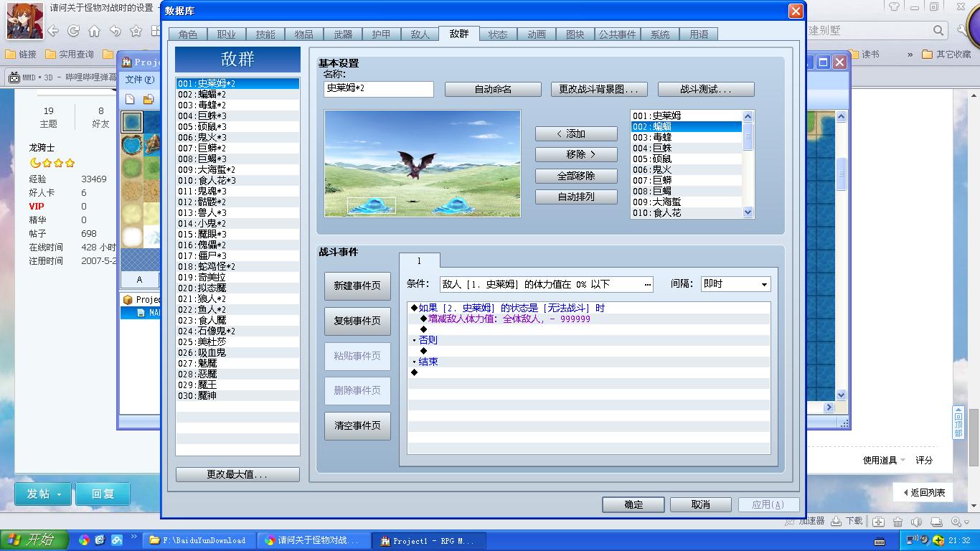Bookmark the page with the star icon
The width and height of the screenshot is (980, 551).
pos(136,31)
